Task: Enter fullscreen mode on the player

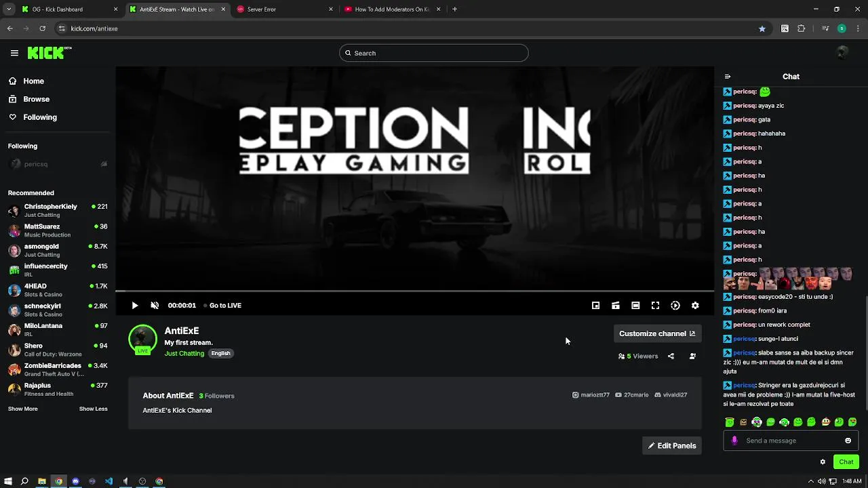Action: pos(655,306)
